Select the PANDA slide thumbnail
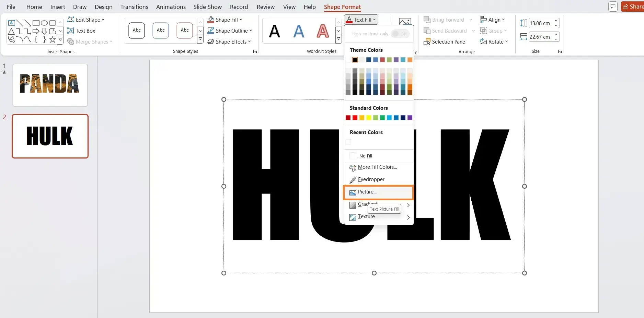 tap(50, 85)
